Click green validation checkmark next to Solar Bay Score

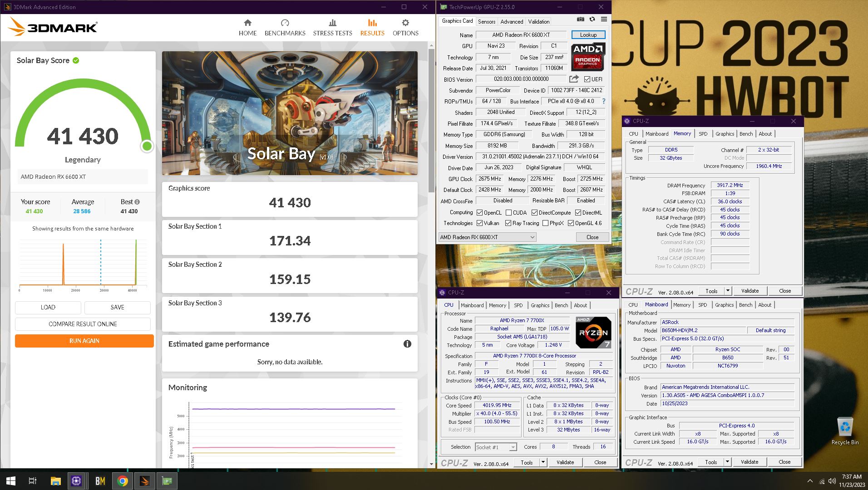click(76, 60)
